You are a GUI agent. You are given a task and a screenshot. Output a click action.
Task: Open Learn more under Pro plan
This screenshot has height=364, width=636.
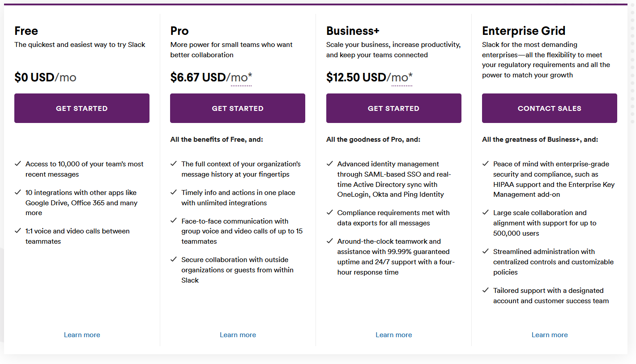tap(238, 335)
